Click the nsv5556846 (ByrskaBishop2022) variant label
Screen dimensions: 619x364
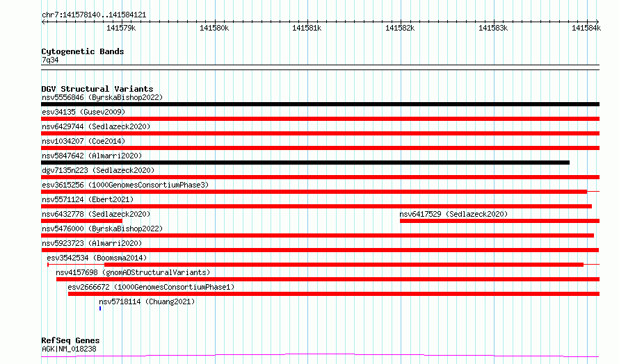(102, 97)
